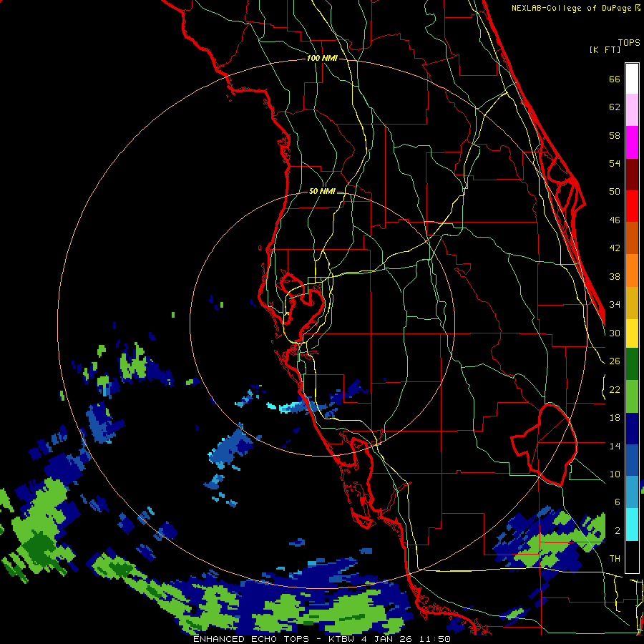This screenshot has height=644, width=644.
Task: Click the legend value 66
Action: tap(615, 79)
